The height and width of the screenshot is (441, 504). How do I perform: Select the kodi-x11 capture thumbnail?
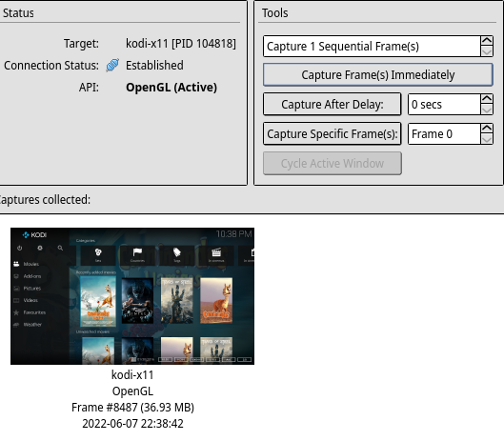click(x=132, y=296)
